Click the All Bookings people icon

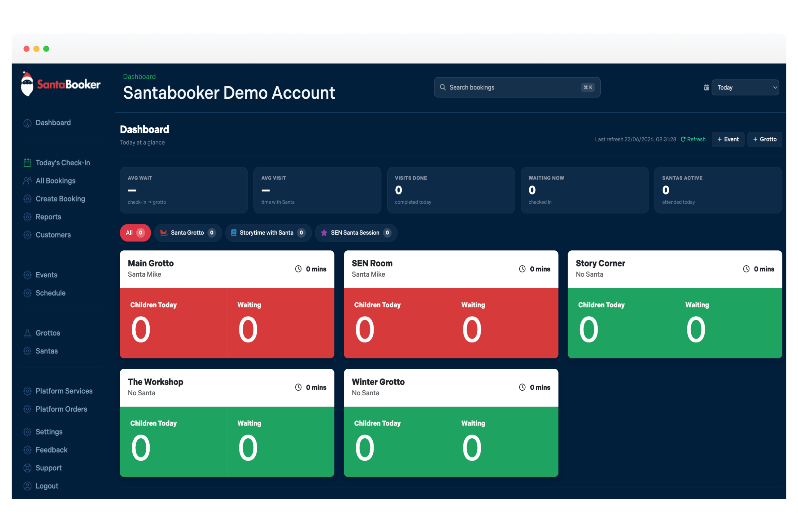click(28, 181)
